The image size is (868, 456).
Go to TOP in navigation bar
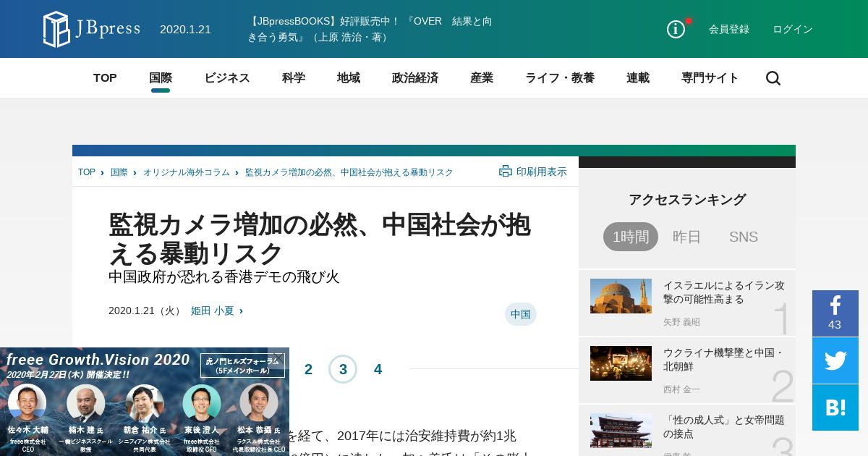(105, 78)
